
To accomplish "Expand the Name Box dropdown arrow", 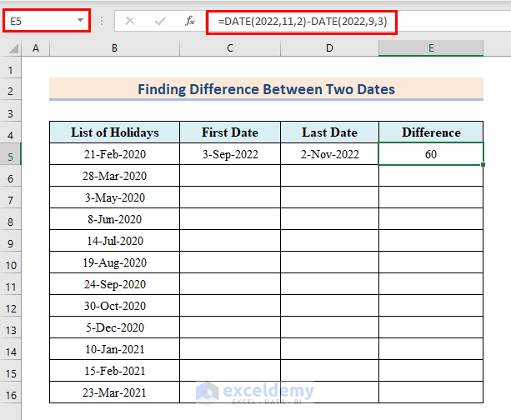I will point(80,20).
